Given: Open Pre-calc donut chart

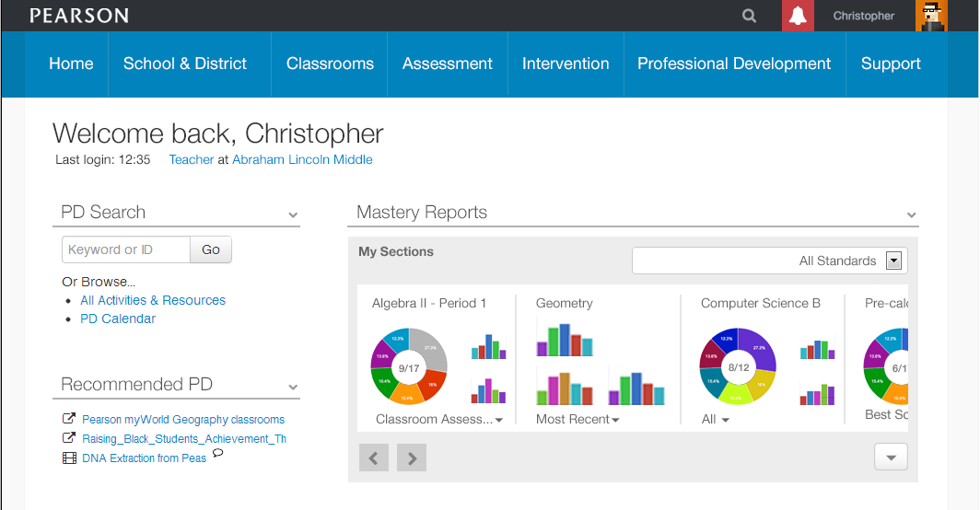Looking at the screenshot, I should [886, 366].
